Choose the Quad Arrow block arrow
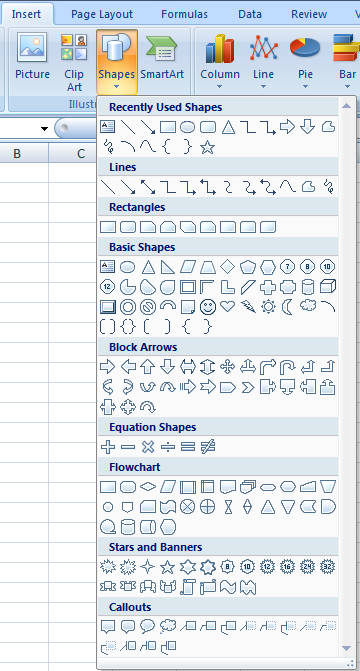This screenshot has width=360, height=671. pyautogui.click(x=228, y=367)
